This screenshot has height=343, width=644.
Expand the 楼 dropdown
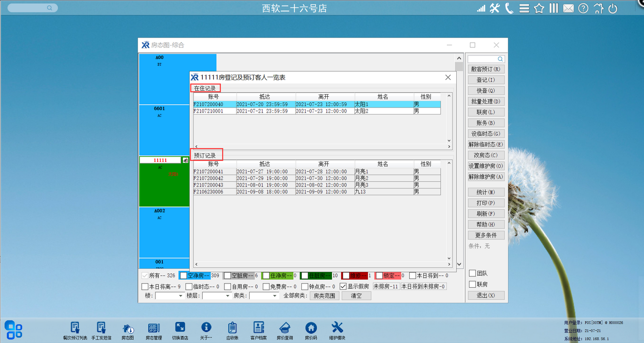[x=181, y=296]
